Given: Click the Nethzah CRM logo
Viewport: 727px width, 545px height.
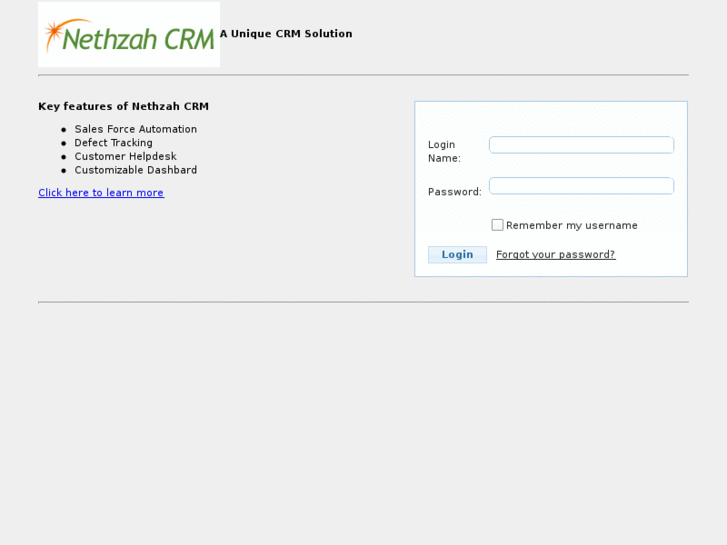Looking at the screenshot, I should (x=129, y=34).
